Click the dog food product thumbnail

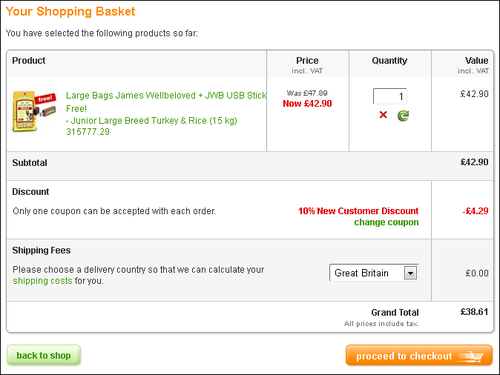pyautogui.click(x=34, y=111)
